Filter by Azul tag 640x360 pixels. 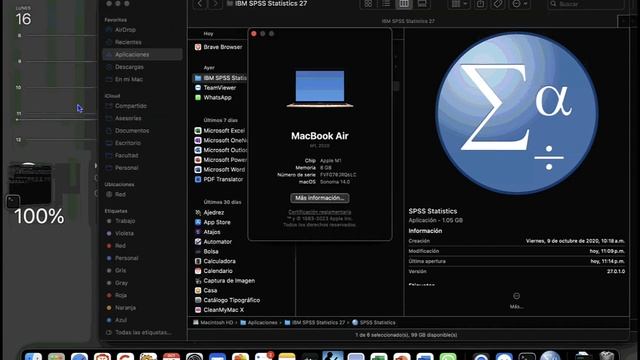point(121,320)
